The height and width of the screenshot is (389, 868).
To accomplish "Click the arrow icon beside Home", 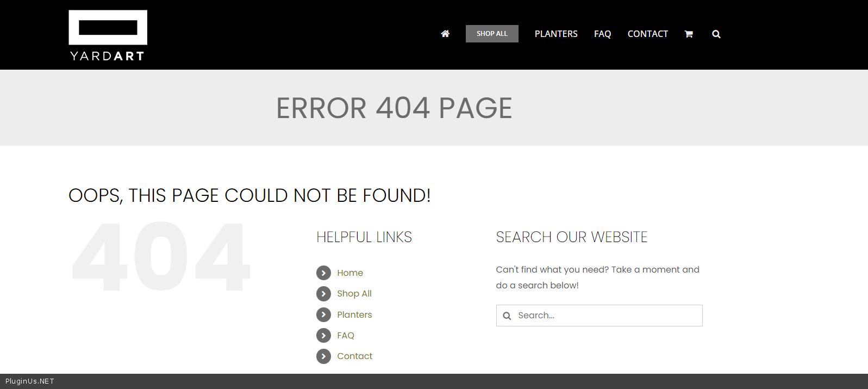I will pos(323,273).
